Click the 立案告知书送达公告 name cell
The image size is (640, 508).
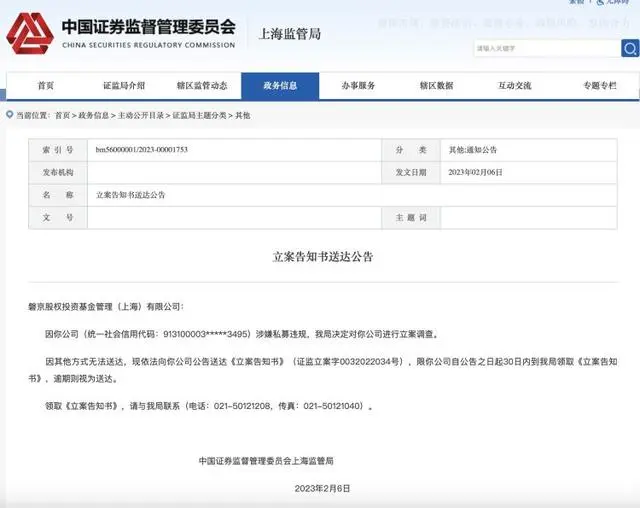130,195
